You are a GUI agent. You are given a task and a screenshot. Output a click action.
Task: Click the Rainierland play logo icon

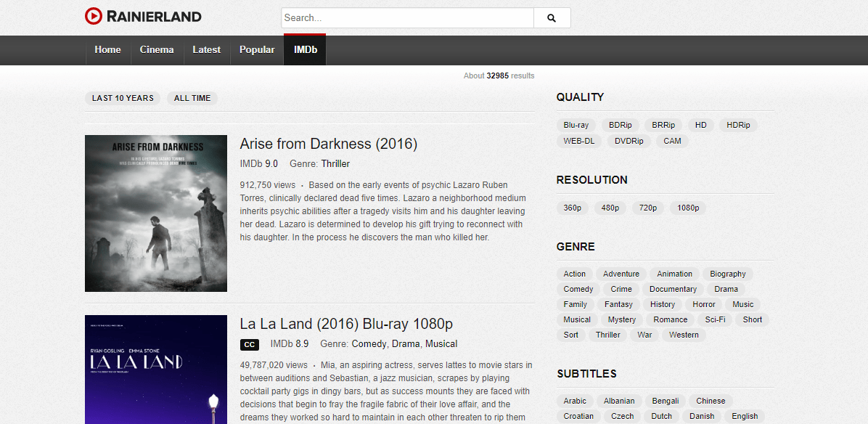tap(94, 16)
